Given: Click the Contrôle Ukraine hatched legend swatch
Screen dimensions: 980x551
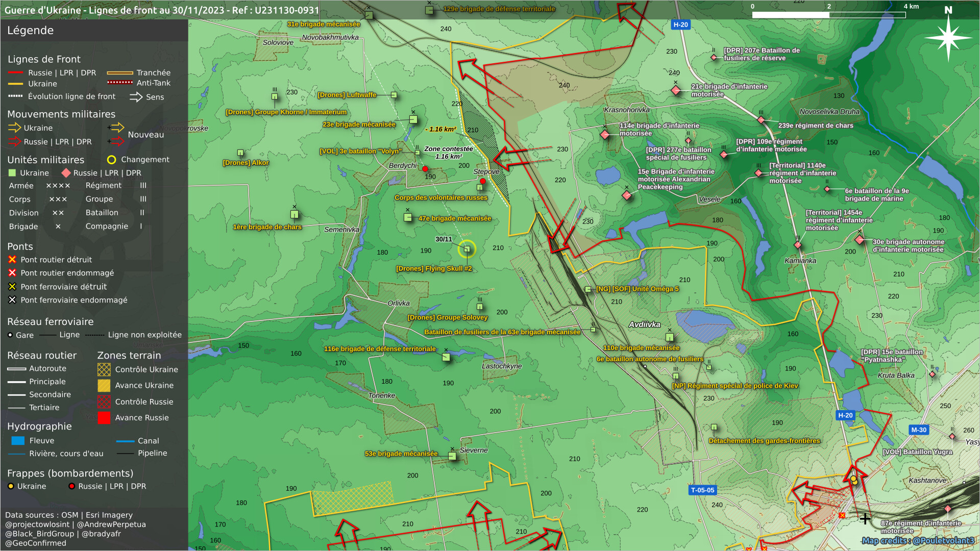Looking at the screenshot, I should coord(104,369).
